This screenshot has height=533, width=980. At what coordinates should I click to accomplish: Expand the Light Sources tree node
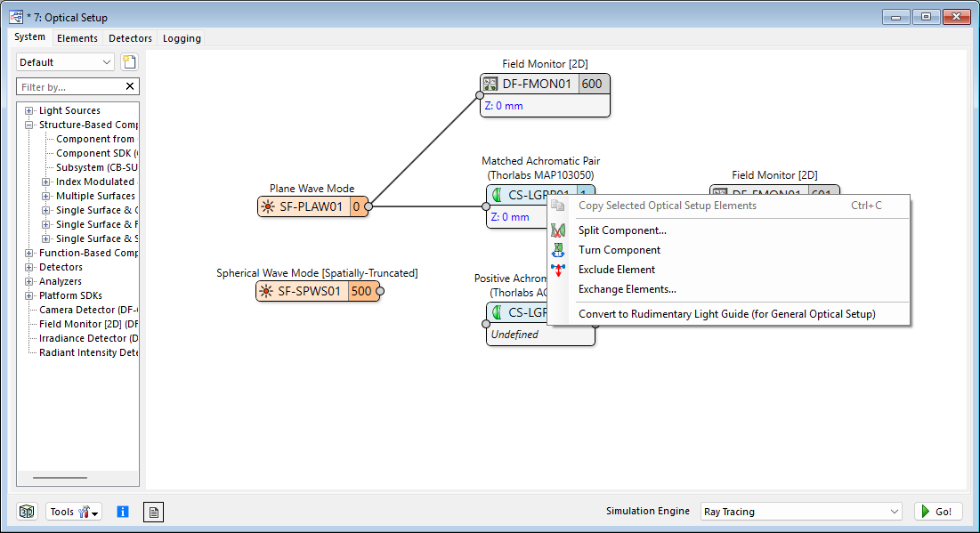(x=29, y=110)
